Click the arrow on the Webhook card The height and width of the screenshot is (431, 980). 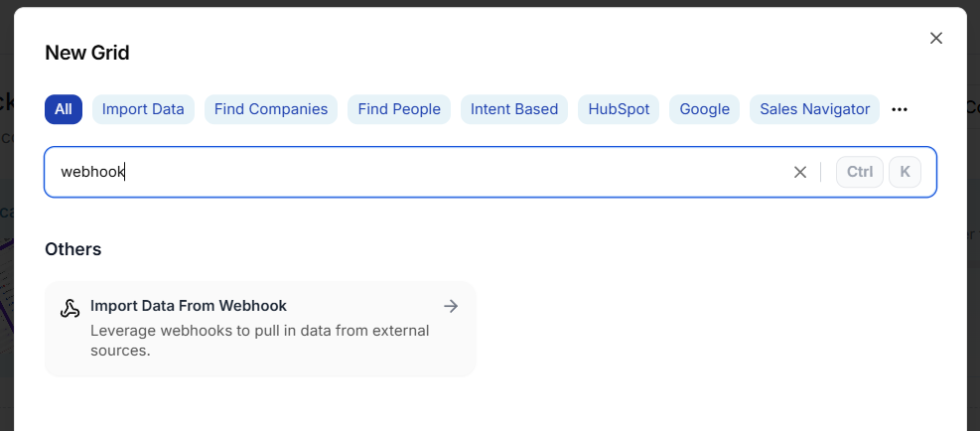coord(451,306)
